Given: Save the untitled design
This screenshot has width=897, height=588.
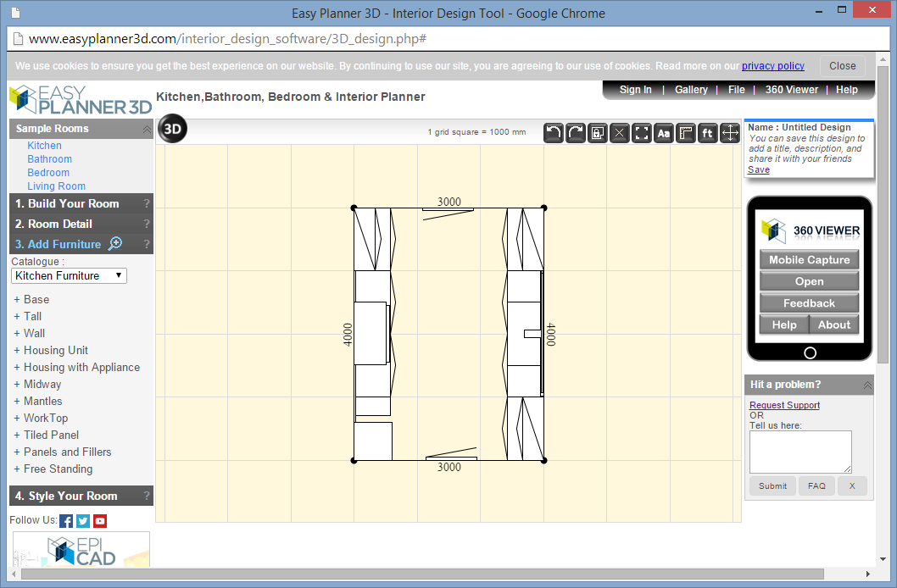Looking at the screenshot, I should coord(758,169).
